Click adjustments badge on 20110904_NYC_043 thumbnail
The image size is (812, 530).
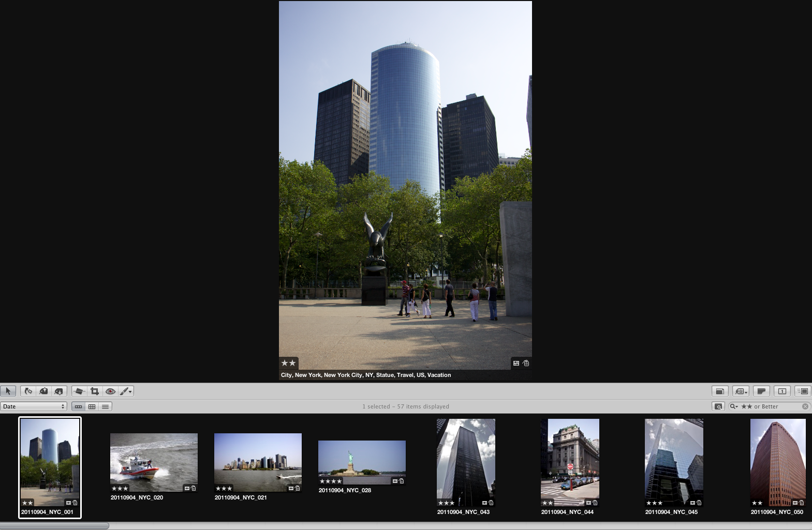485,503
